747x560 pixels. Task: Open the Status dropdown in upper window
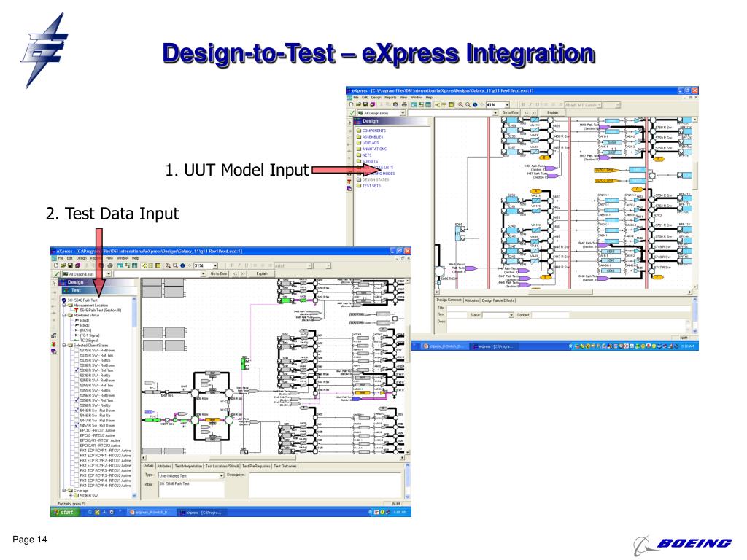tap(511, 315)
